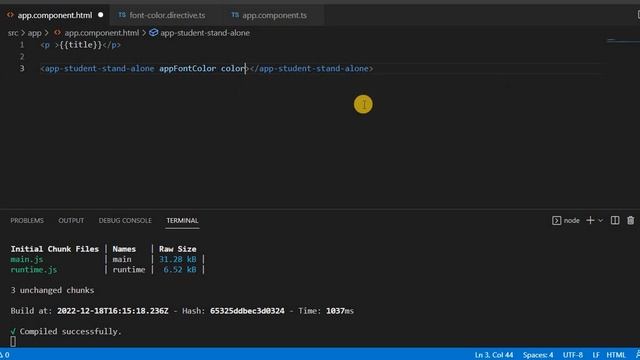The height and width of the screenshot is (360, 640).
Task: Click the '3 unchanged chunks' terminal line
Action: pyautogui.click(x=52, y=290)
